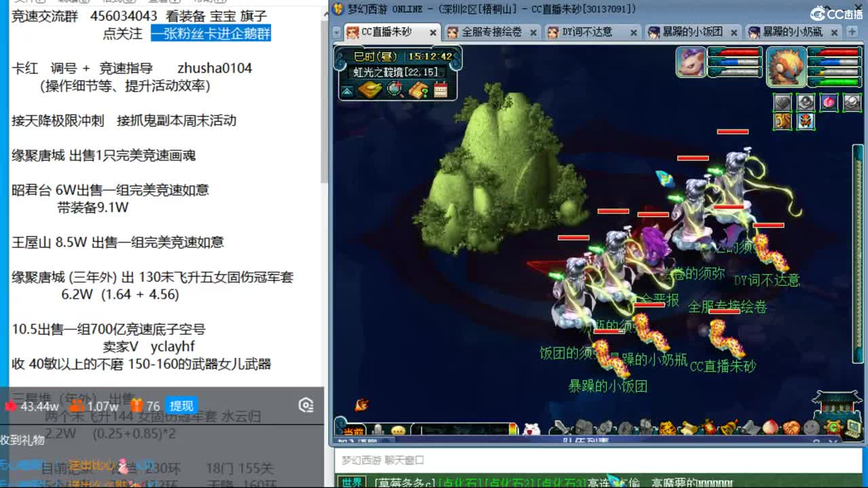Image resolution: width=868 pixels, height=488 pixels.
Task: Open the calendar activity icon on minimap panel
Action: 439,89
